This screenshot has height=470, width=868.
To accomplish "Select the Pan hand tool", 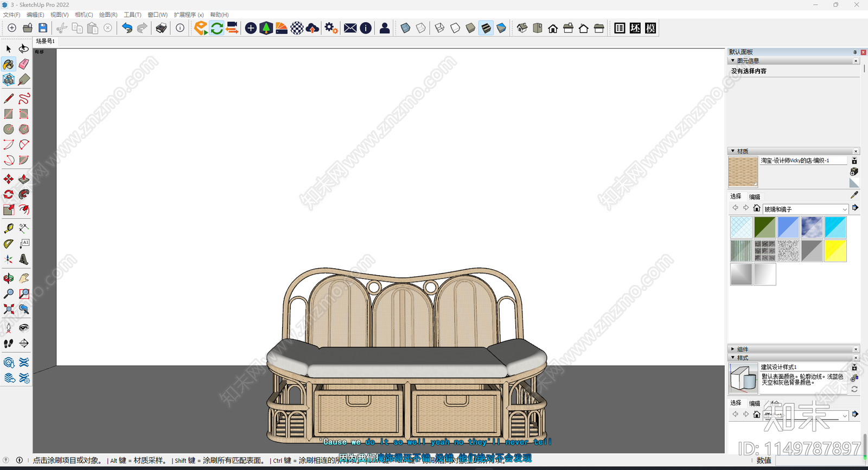I will [x=24, y=278].
